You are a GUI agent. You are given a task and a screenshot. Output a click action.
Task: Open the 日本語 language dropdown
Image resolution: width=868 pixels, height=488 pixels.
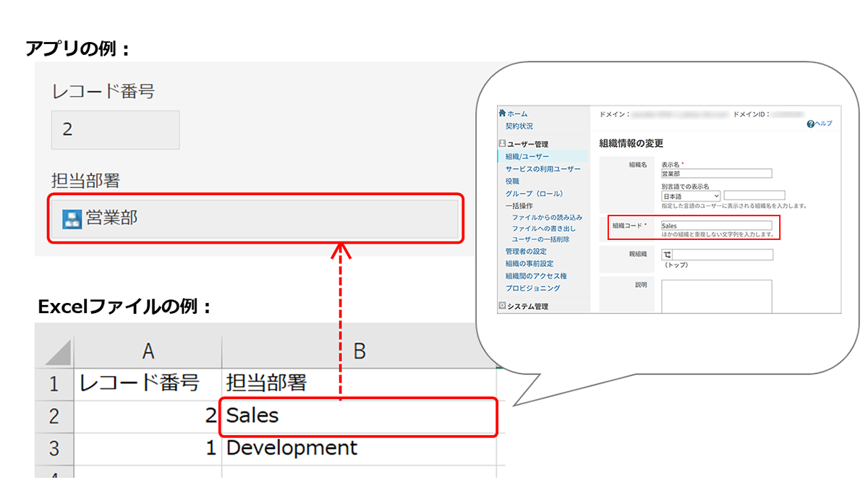(691, 196)
